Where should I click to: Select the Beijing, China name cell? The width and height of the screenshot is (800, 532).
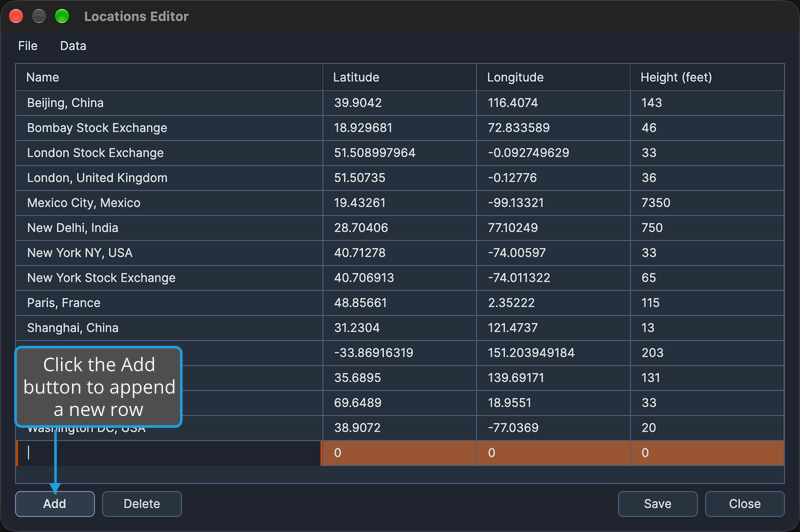coord(169,103)
